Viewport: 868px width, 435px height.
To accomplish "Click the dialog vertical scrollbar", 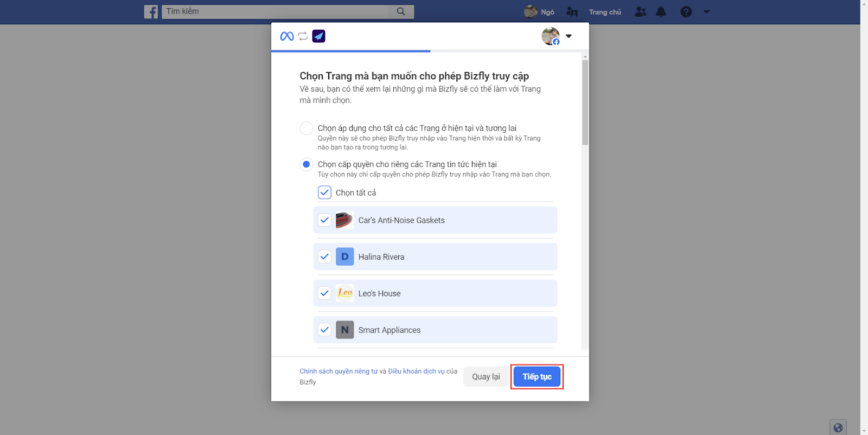I will tap(585, 103).
